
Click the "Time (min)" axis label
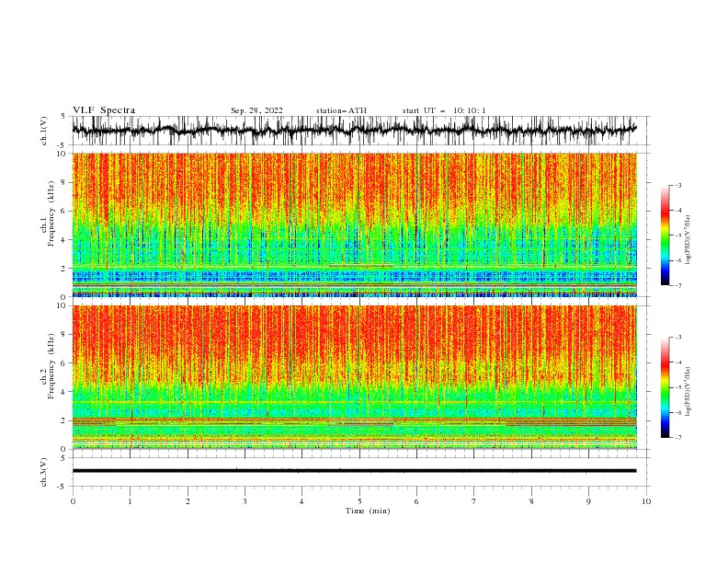pos(368,511)
